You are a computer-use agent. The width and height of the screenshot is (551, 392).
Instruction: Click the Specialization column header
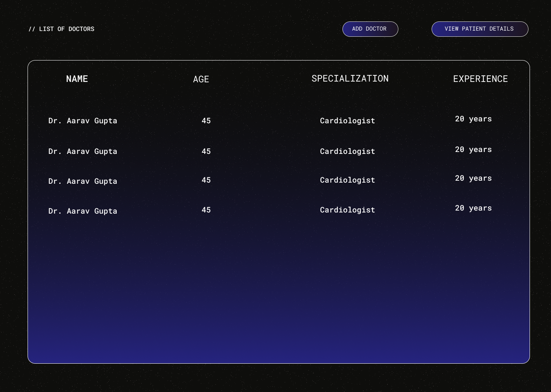(x=350, y=78)
